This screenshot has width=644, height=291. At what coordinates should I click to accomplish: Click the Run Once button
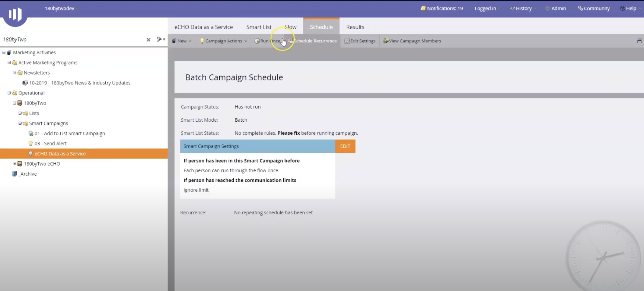267,41
